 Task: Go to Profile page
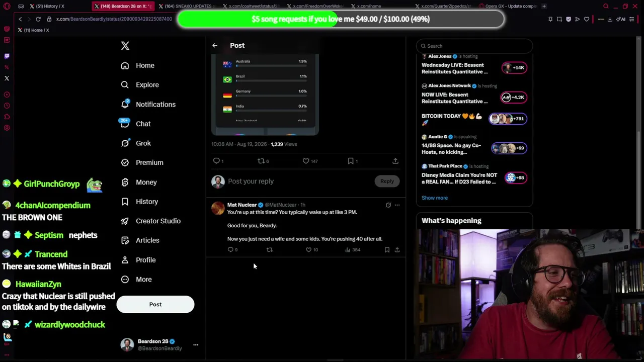pos(138,260)
